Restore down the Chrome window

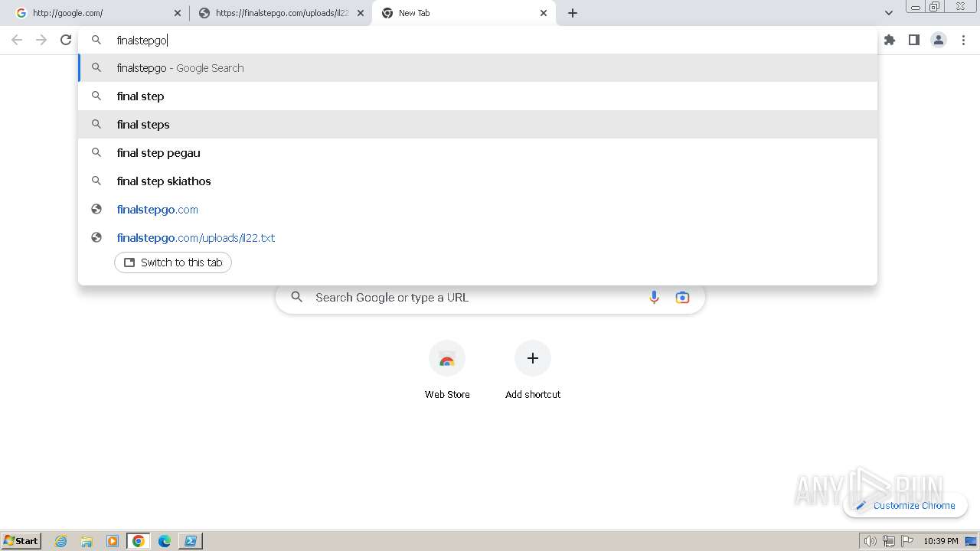pos(935,7)
